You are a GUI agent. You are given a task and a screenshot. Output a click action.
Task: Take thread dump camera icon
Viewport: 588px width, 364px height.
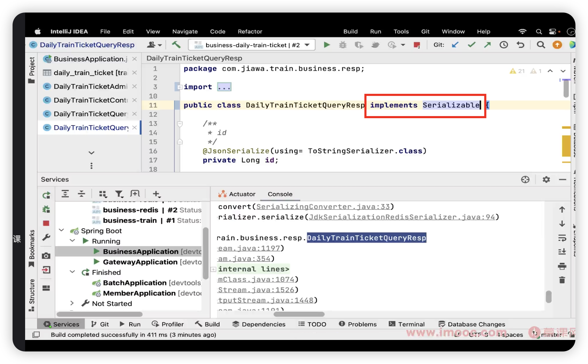[46, 256]
